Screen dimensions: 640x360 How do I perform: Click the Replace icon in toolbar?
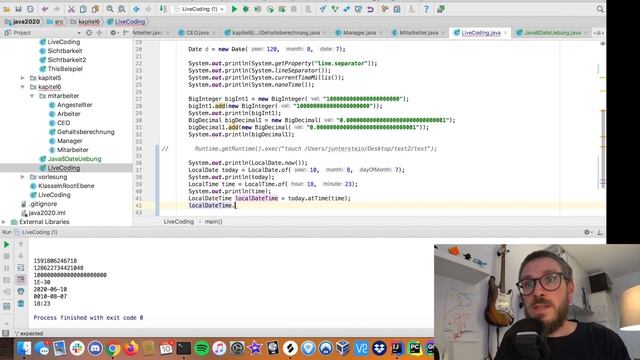122,9
